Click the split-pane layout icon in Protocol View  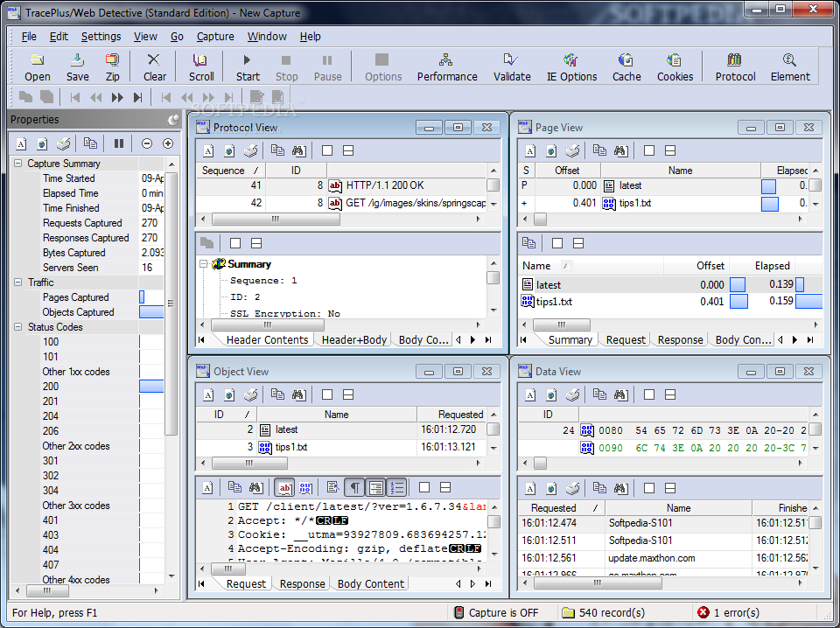coord(348,151)
